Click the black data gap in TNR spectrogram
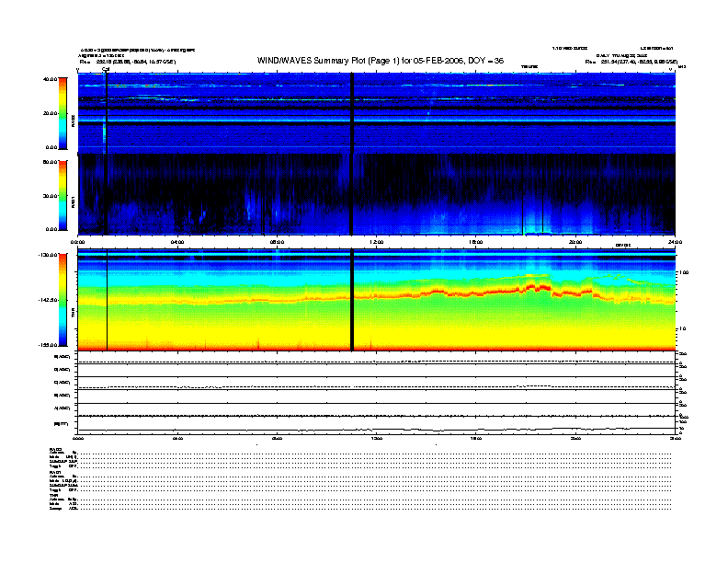This screenshot has width=728, height=563. click(352, 300)
